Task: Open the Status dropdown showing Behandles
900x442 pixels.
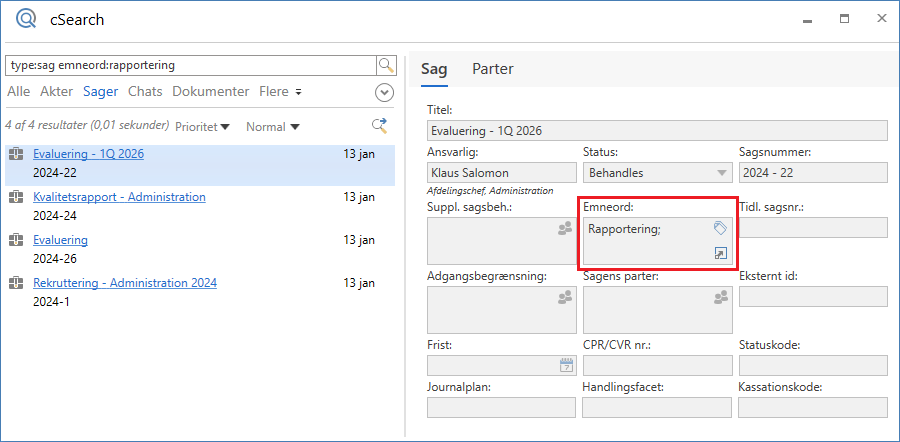Action: pos(657,173)
